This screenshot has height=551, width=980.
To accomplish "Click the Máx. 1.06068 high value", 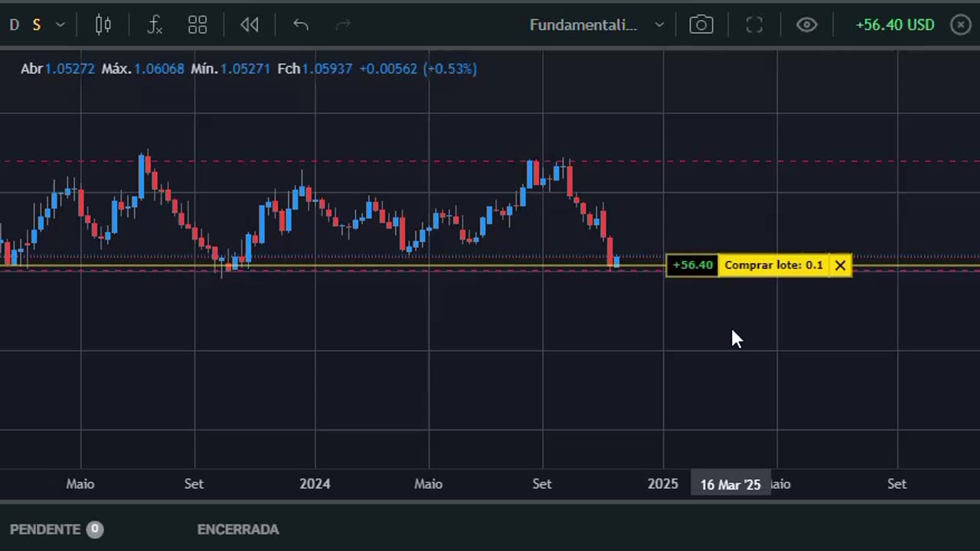I will click(143, 69).
